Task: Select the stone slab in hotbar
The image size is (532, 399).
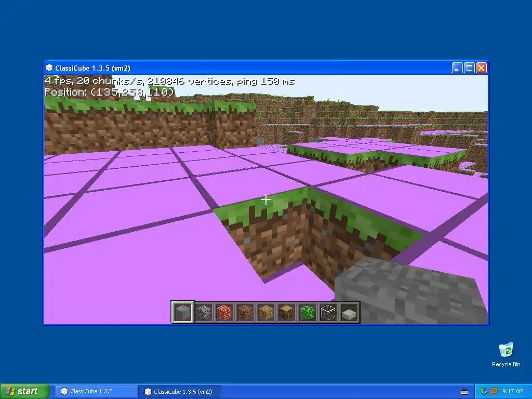Action: pos(349,312)
